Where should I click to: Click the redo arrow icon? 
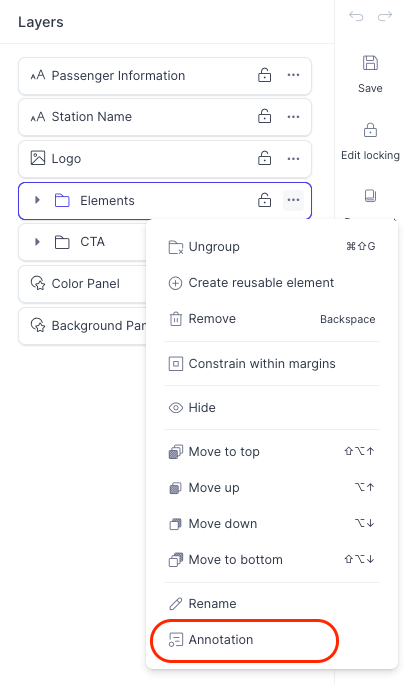pyautogui.click(x=384, y=17)
